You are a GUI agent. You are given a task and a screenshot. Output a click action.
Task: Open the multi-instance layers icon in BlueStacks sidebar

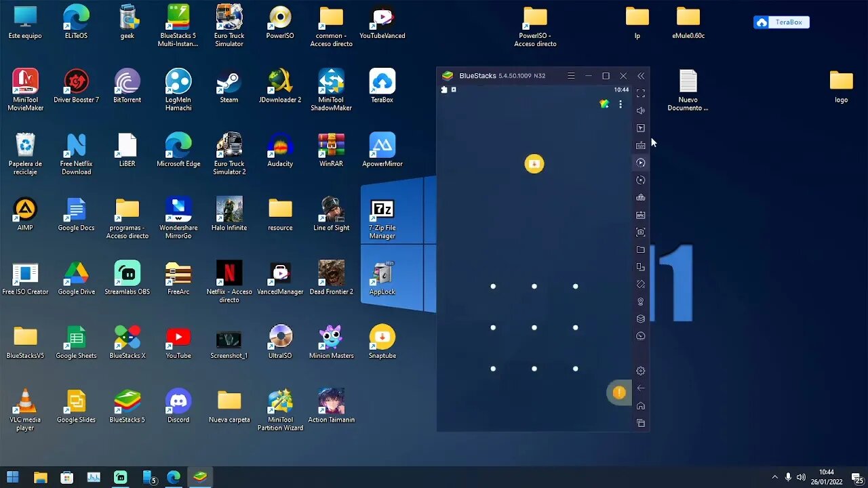point(641,319)
